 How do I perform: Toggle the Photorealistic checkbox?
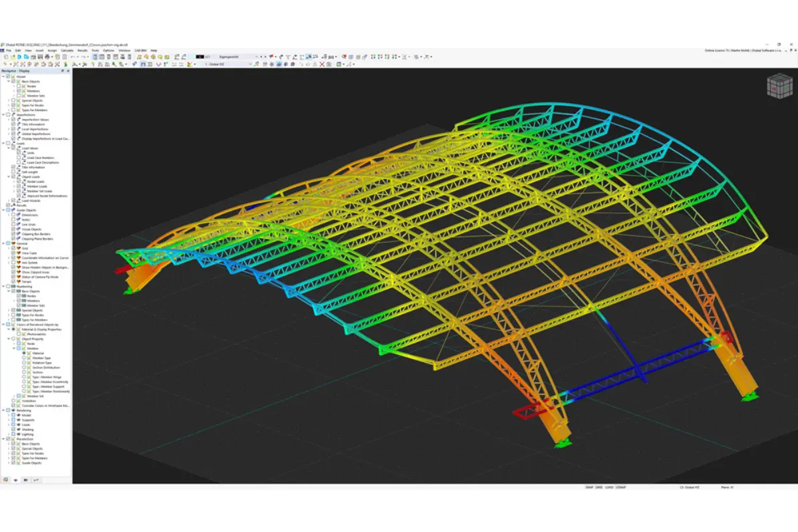tap(19, 334)
